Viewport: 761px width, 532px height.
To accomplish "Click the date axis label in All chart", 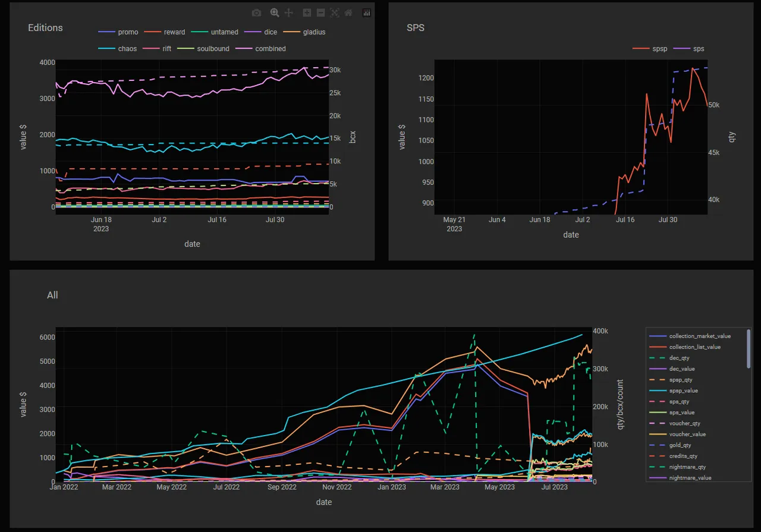I will pos(324,502).
